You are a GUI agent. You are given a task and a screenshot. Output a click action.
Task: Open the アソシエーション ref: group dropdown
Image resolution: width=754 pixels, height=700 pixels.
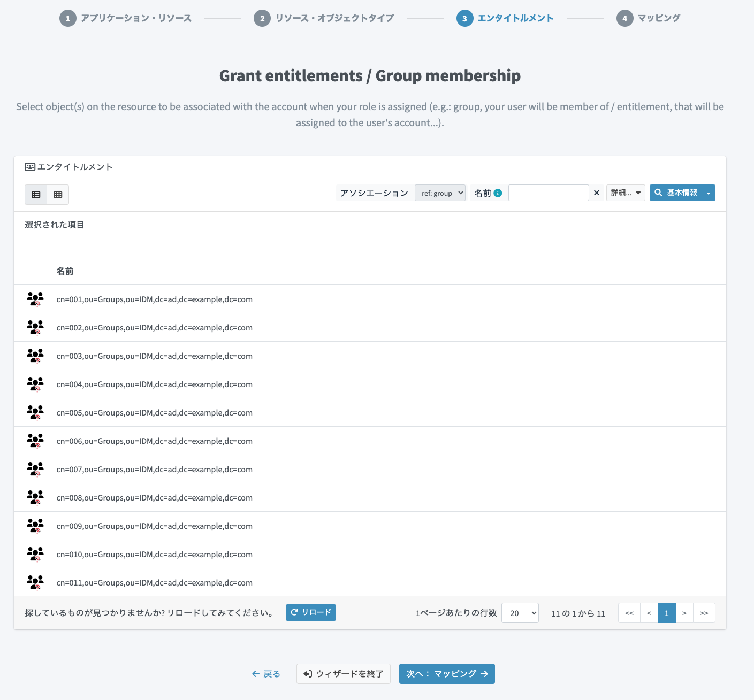coord(440,193)
